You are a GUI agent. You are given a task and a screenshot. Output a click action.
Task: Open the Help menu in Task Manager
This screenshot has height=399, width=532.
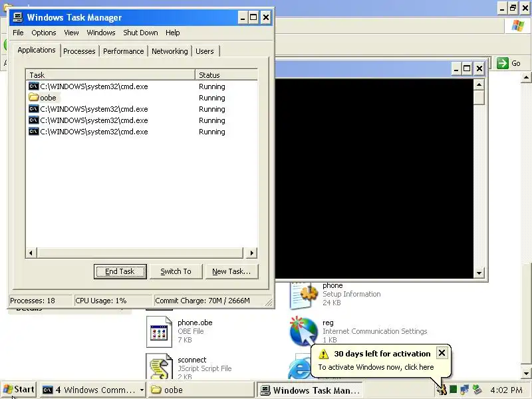[172, 33]
